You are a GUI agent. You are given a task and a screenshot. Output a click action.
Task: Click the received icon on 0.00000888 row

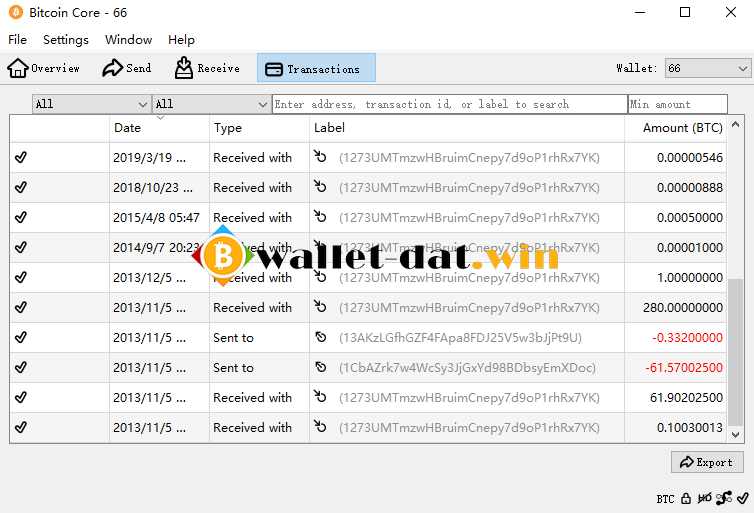click(320, 186)
